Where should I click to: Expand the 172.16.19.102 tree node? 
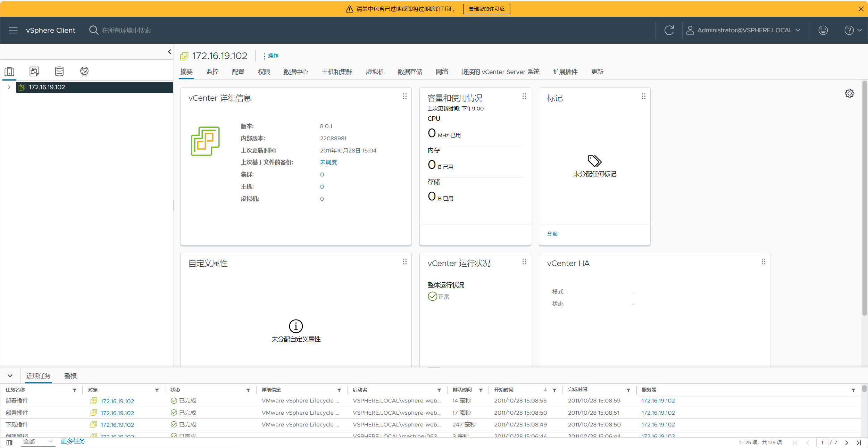click(x=9, y=87)
